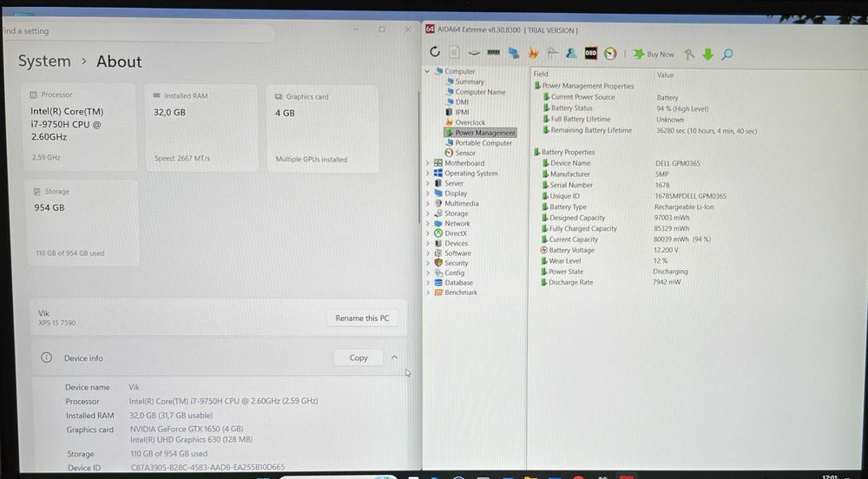Select Overclock tree item
The width and height of the screenshot is (868, 479).
coord(470,122)
